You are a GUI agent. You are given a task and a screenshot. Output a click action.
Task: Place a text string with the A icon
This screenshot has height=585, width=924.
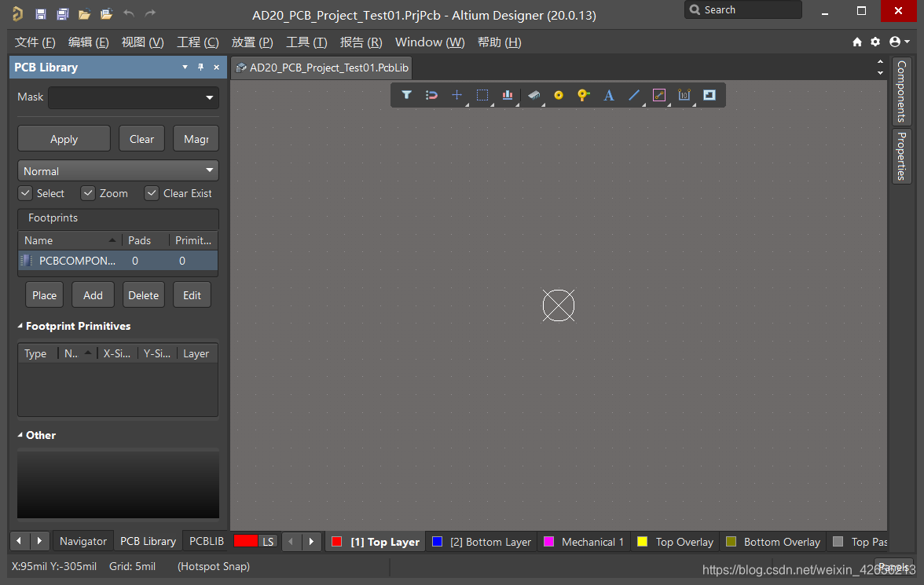(609, 95)
